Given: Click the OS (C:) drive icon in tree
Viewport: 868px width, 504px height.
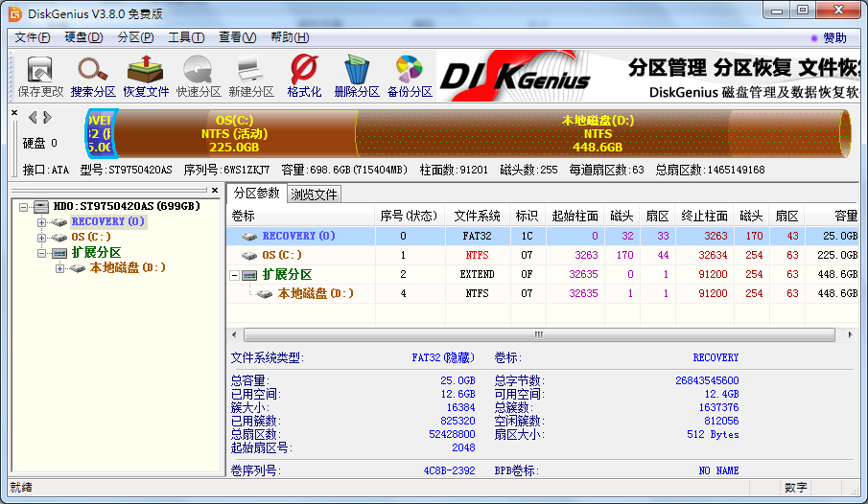Looking at the screenshot, I should tap(59, 238).
